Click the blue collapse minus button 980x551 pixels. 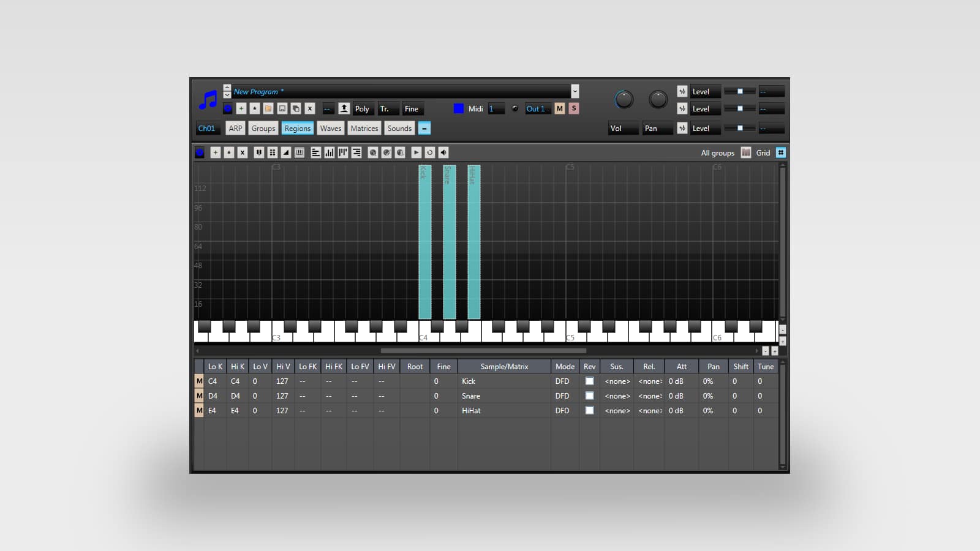(x=424, y=128)
